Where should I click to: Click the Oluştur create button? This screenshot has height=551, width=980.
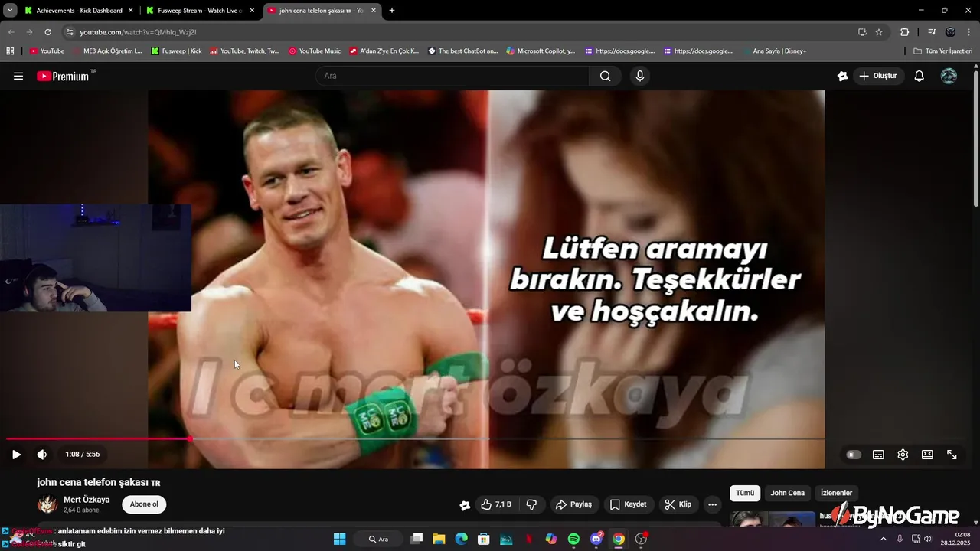pyautogui.click(x=879, y=76)
